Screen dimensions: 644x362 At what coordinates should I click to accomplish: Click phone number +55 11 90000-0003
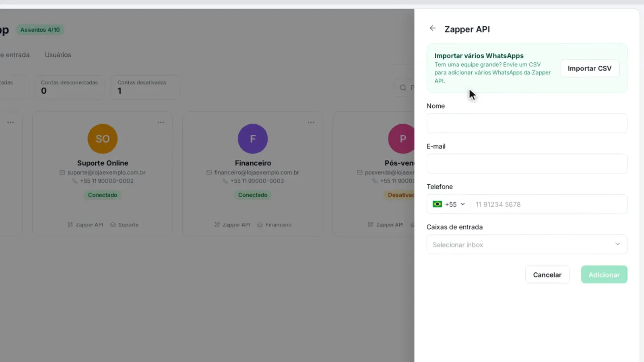coord(257,181)
